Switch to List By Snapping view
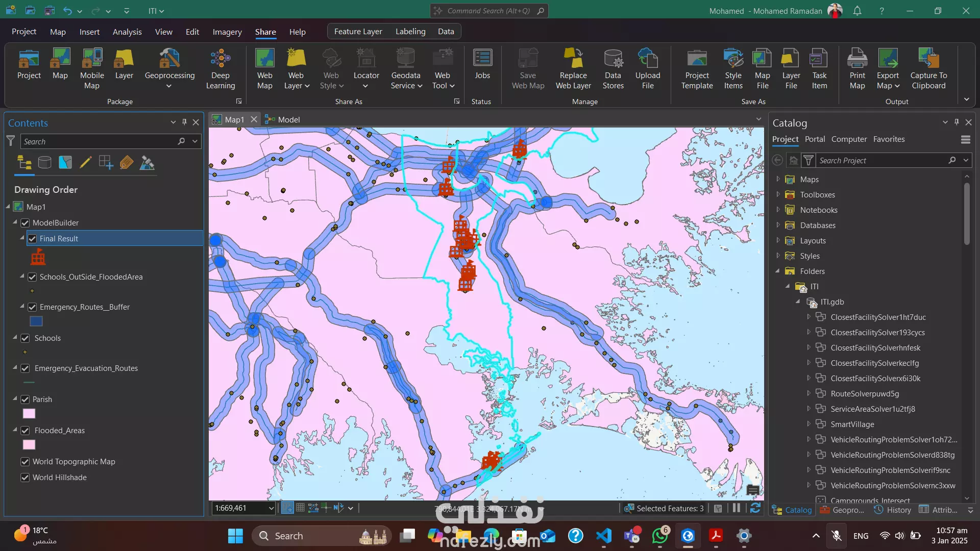The image size is (980, 551). pos(106,163)
